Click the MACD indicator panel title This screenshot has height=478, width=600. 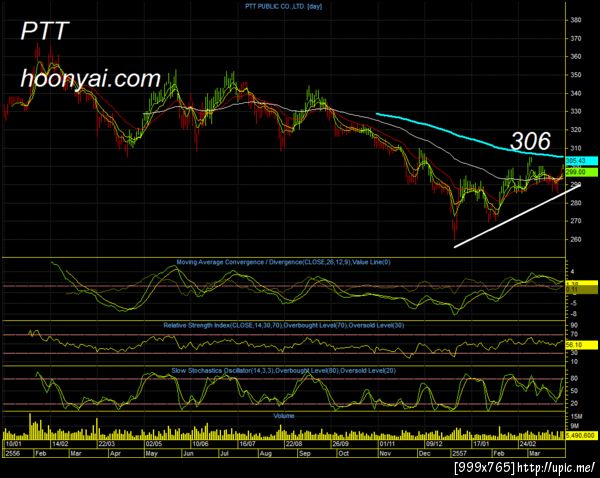pos(284,262)
